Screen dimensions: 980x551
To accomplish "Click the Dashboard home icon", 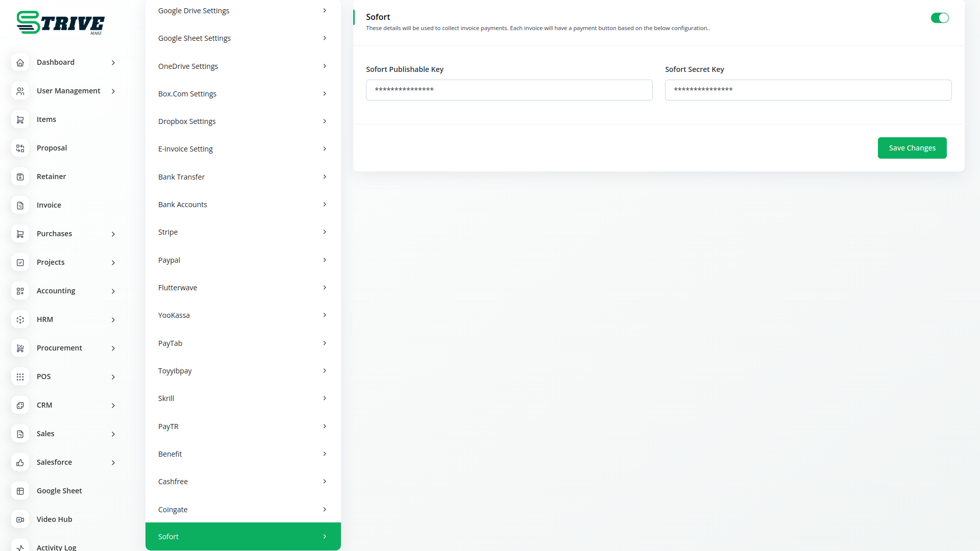I will point(20,62).
